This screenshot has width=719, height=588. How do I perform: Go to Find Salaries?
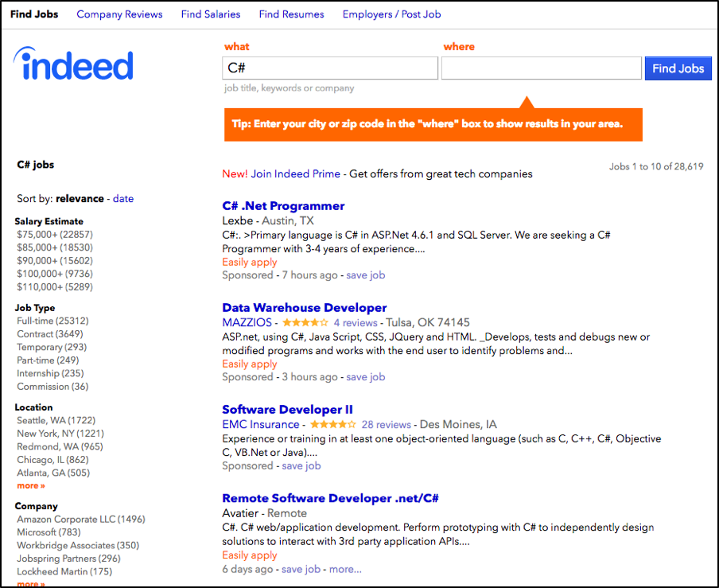click(x=211, y=14)
